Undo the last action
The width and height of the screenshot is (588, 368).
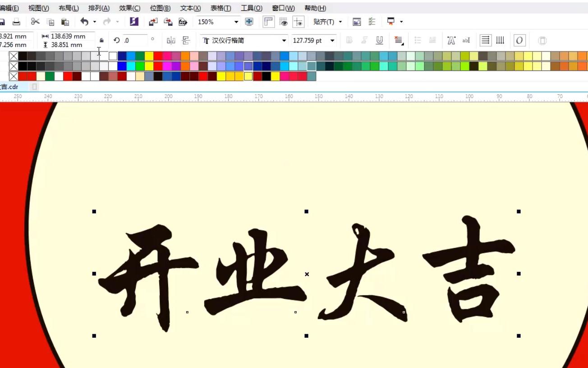[x=84, y=21]
